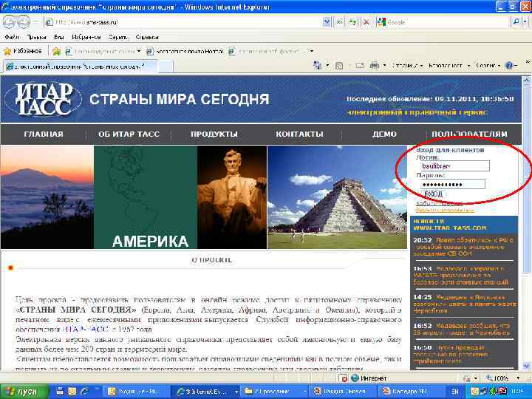Open КОНТАКТЫ navigation item
This screenshot has height=399, width=532.
pyautogui.click(x=299, y=134)
